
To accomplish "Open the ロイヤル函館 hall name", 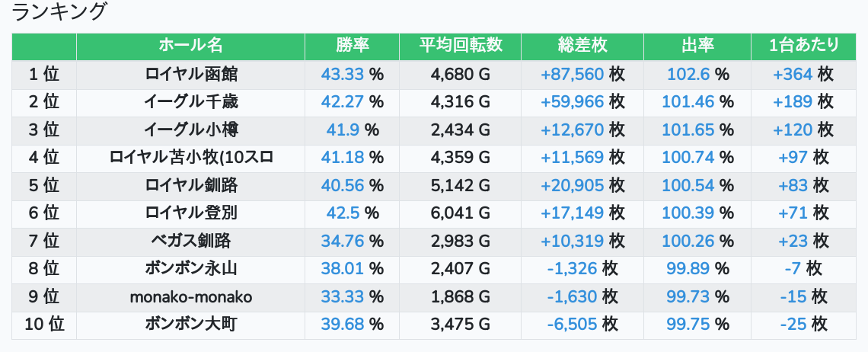I will click(x=190, y=74).
